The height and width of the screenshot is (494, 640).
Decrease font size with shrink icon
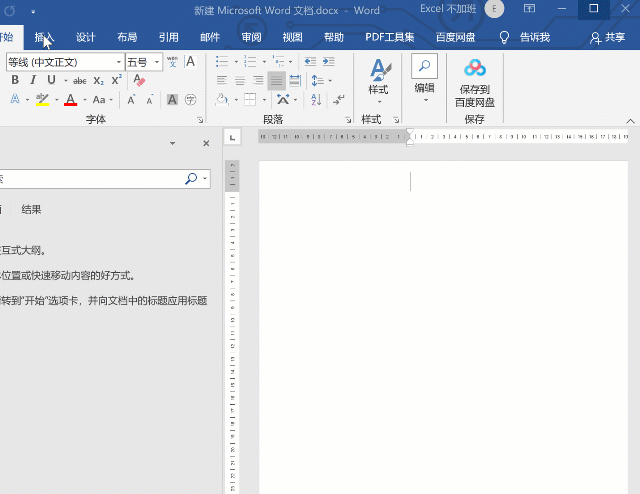[x=149, y=100]
